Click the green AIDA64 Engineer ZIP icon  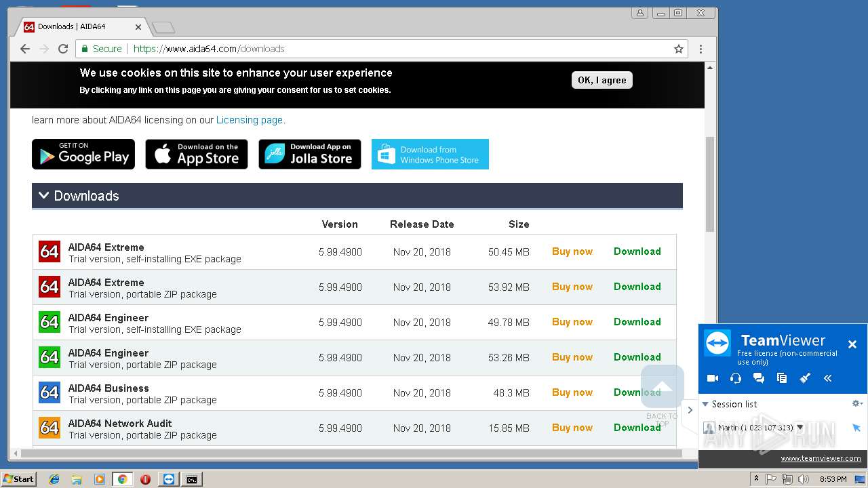tap(50, 358)
